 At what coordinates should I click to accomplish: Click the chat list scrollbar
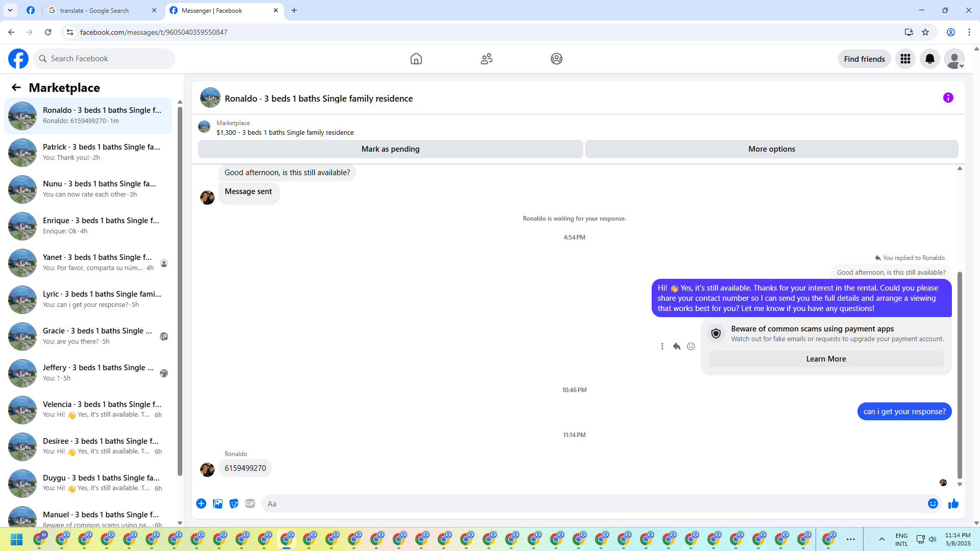tap(180, 291)
